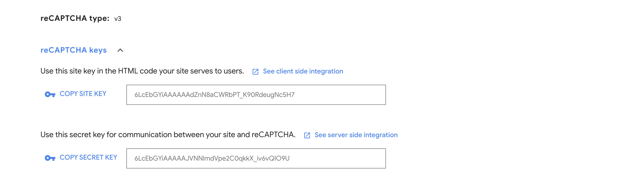Click the v3 type value

(118, 19)
